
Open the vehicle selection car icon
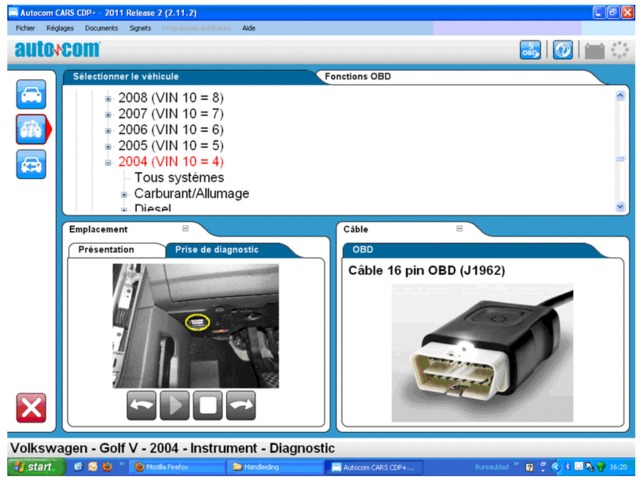[31, 94]
